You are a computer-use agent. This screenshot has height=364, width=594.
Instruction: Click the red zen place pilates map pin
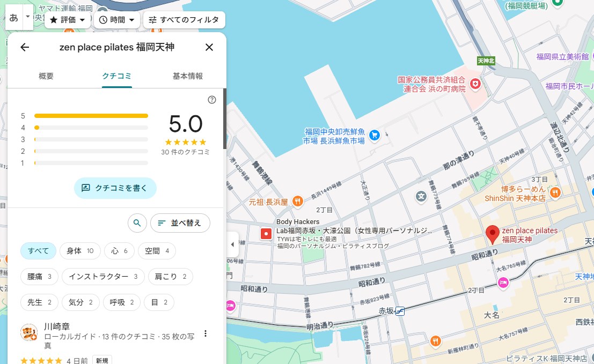(492, 234)
